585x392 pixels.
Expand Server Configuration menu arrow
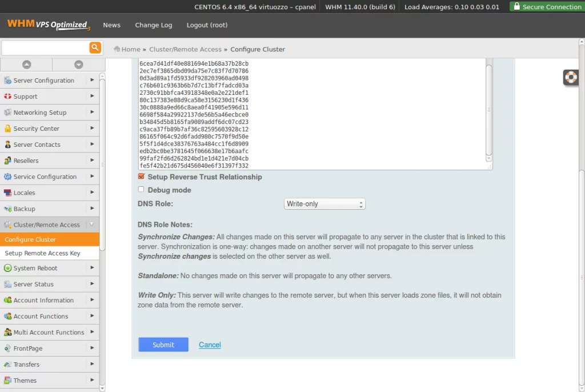tap(92, 80)
